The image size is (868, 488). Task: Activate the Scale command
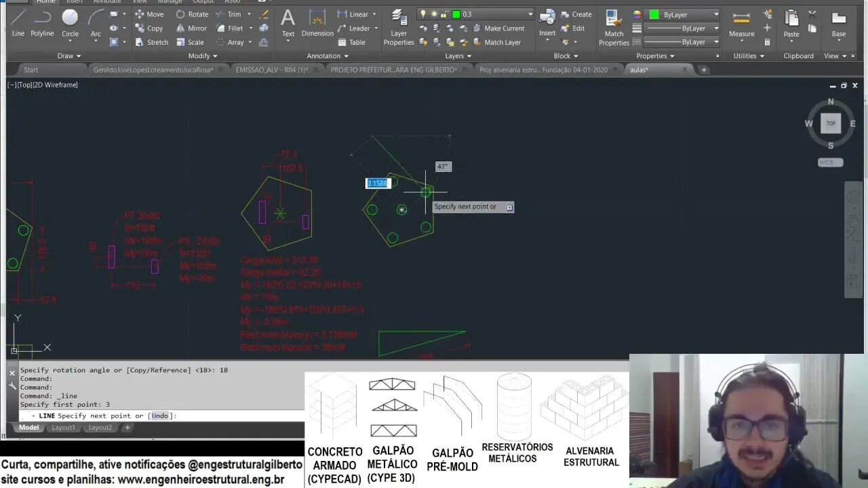click(189, 42)
